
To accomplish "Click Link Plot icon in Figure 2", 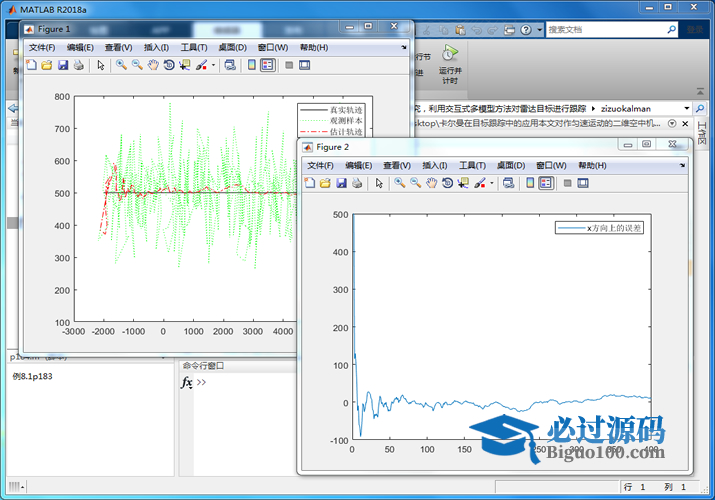I will [x=508, y=183].
